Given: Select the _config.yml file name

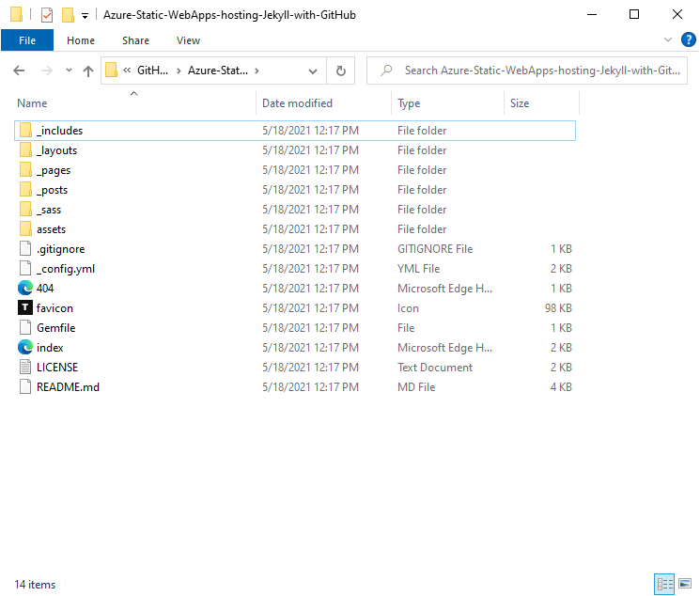Looking at the screenshot, I should [66, 269].
